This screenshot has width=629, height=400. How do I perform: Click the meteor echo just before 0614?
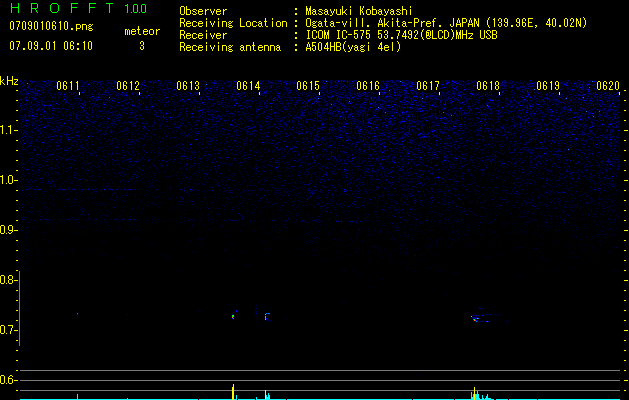pos(233,317)
